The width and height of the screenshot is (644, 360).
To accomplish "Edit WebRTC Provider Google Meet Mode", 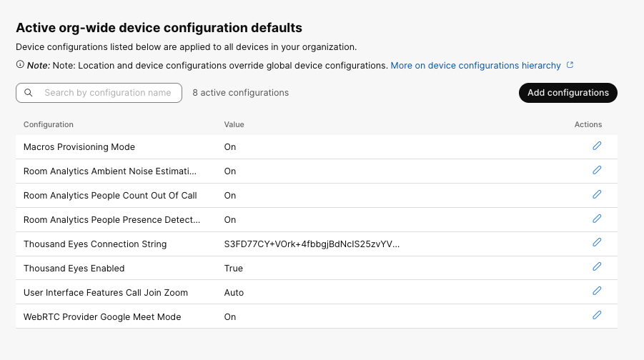I will click(x=597, y=316).
